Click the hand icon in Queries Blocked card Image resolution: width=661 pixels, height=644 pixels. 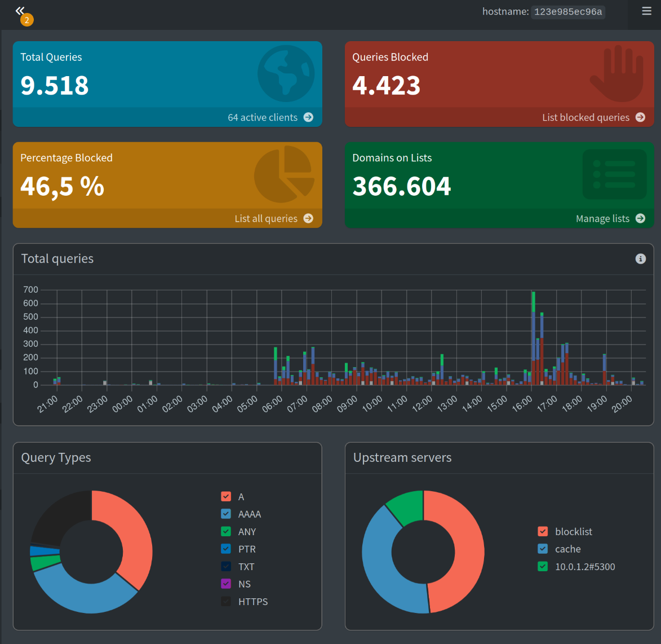tap(616, 73)
